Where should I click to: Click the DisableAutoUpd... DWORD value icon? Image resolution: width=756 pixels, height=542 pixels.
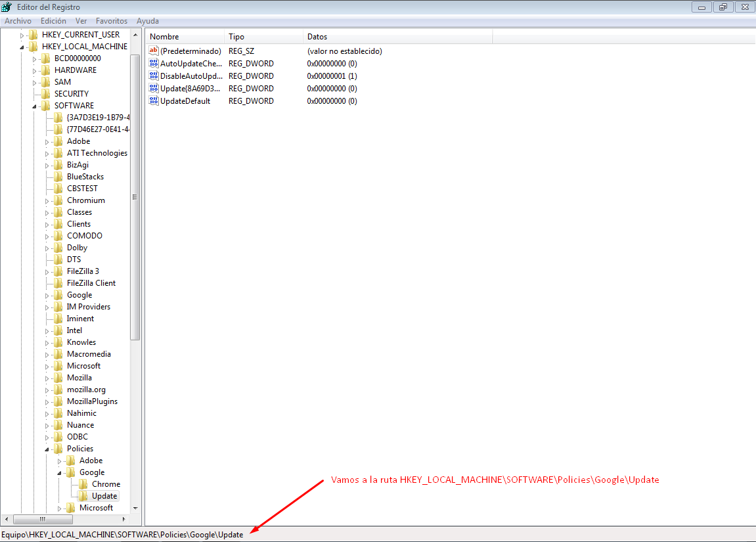pyautogui.click(x=153, y=76)
